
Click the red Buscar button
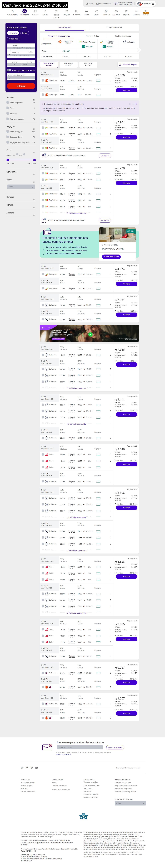pyautogui.click(x=21, y=86)
